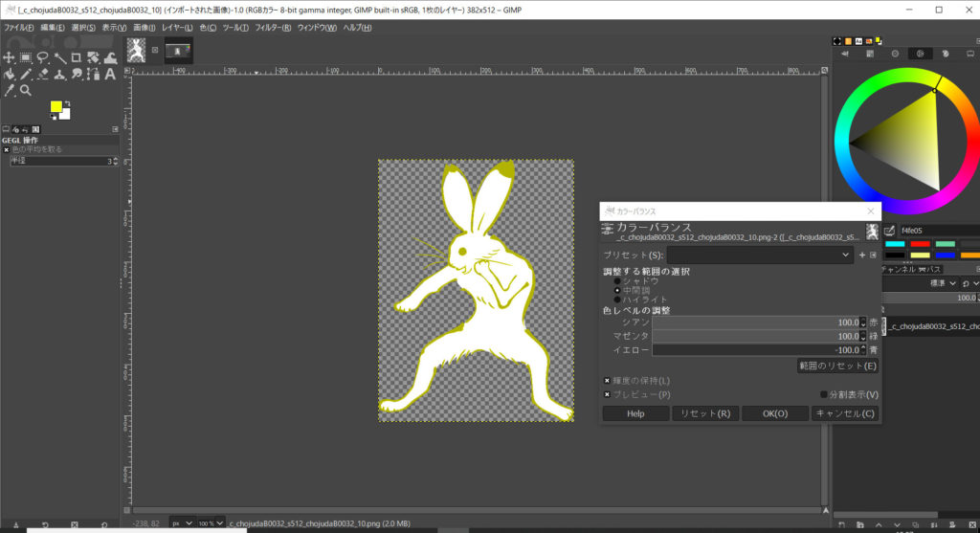Open preset menu icon beside plus button
The width and height of the screenshot is (980, 533).
click(873, 255)
